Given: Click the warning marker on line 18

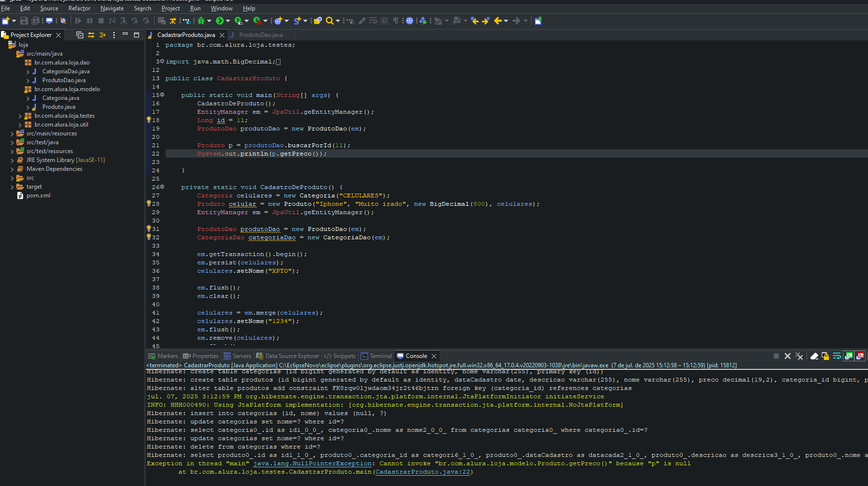Looking at the screenshot, I should pyautogui.click(x=148, y=120).
